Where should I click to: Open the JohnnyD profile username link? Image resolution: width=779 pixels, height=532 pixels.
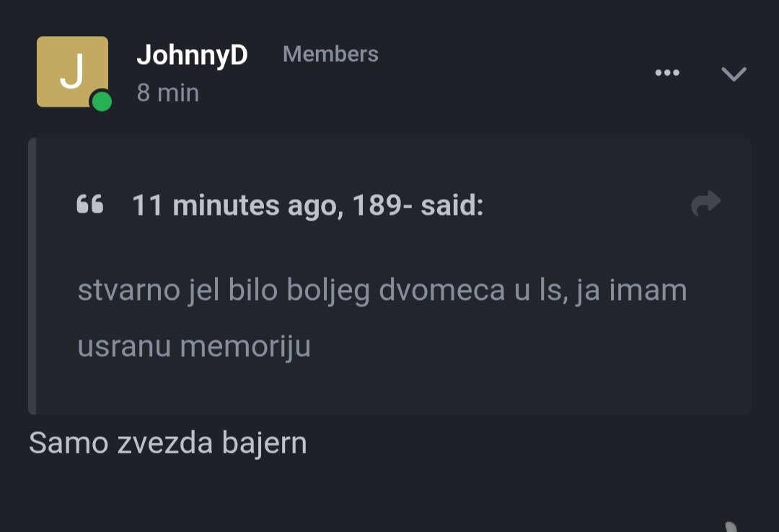click(192, 54)
